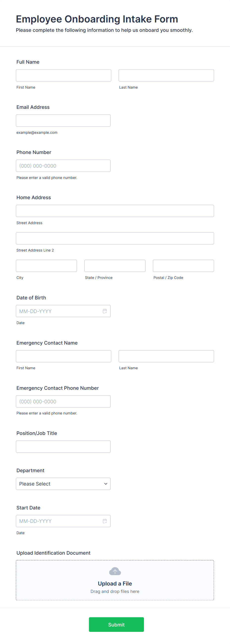The height and width of the screenshot is (644, 230).
Task: Click the State / Province field
Action: tap(115, 266)
